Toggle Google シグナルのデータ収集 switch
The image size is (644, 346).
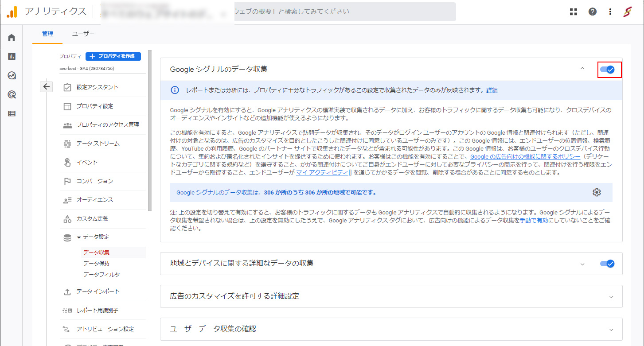(607, 70)
